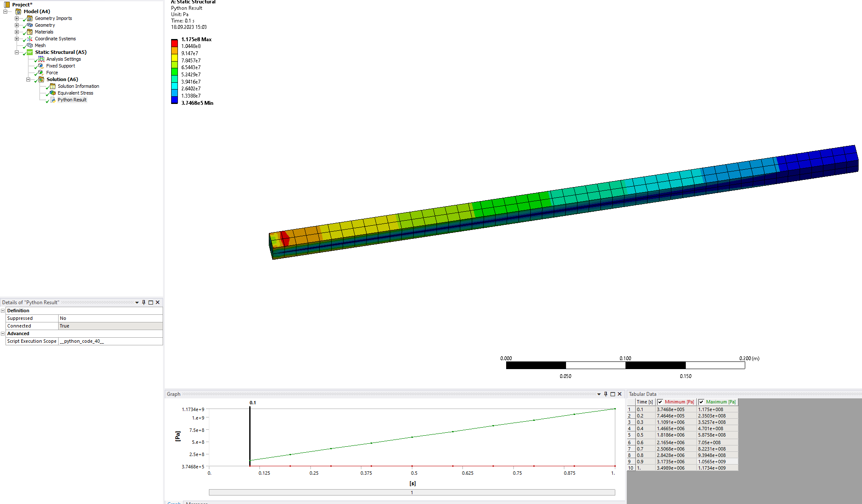Click the Materials folder icon
This screenshot has height=504, width=862.
point(30,32)
